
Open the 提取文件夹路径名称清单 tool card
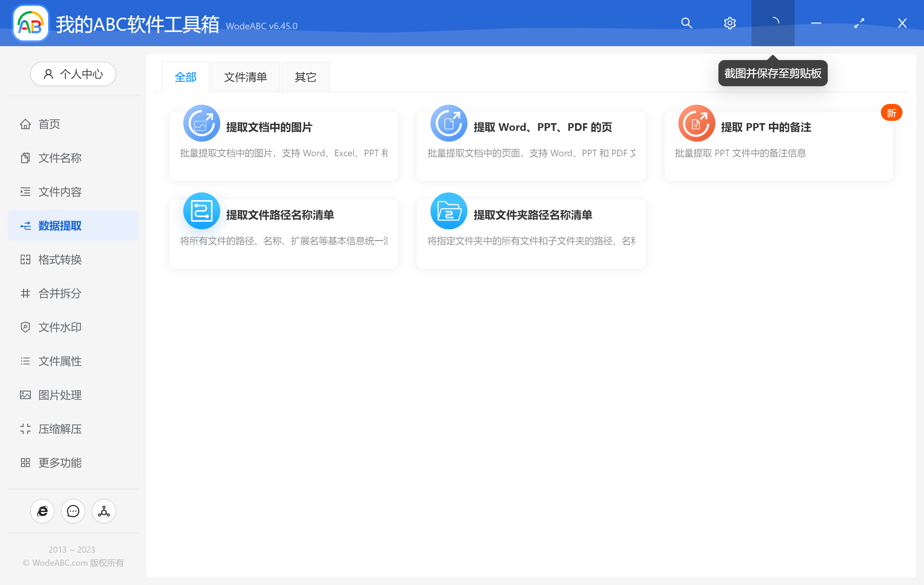pyautogui.click(x=531, y=233)
